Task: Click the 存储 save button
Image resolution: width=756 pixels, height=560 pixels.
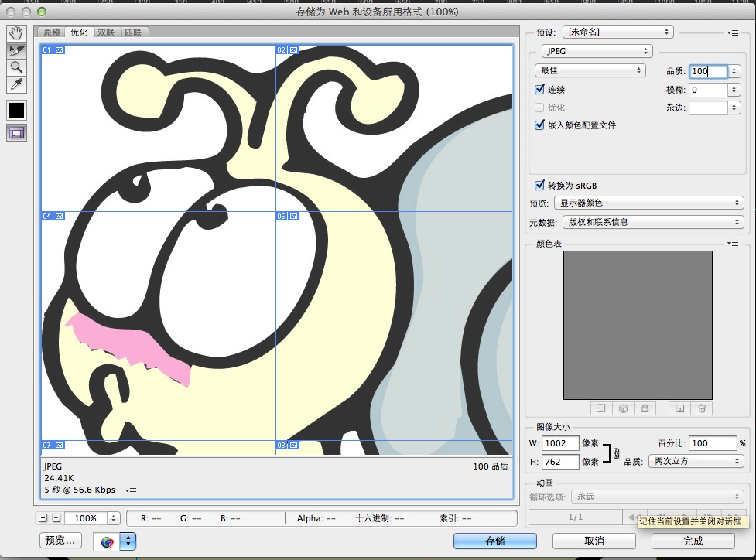Action: (x=495, y=541)
